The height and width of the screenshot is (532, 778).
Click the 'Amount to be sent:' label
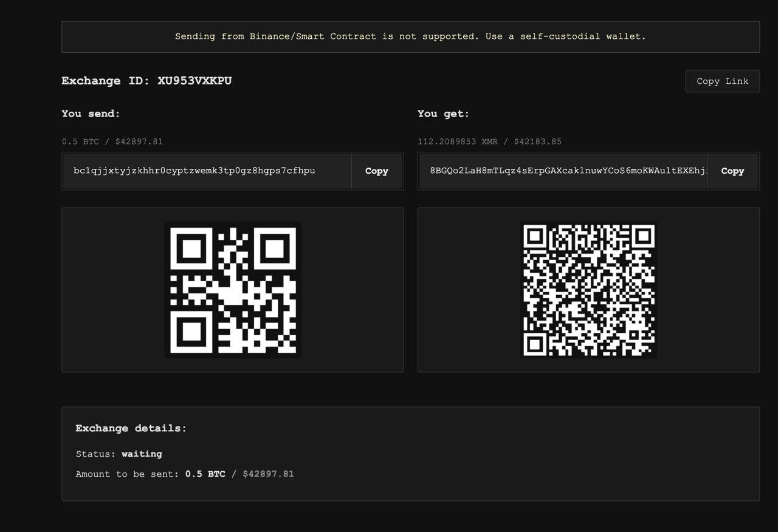(127, 474)
